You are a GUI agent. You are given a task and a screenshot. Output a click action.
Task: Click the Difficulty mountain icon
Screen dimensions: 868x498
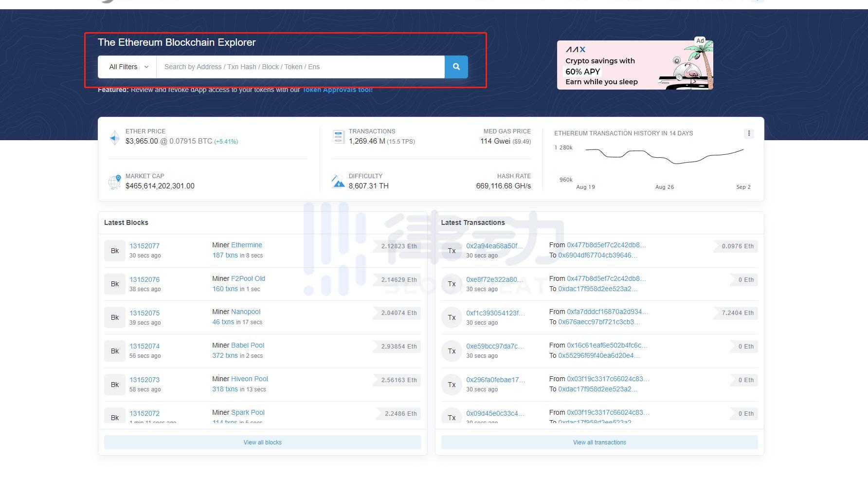tap(338, 182)
